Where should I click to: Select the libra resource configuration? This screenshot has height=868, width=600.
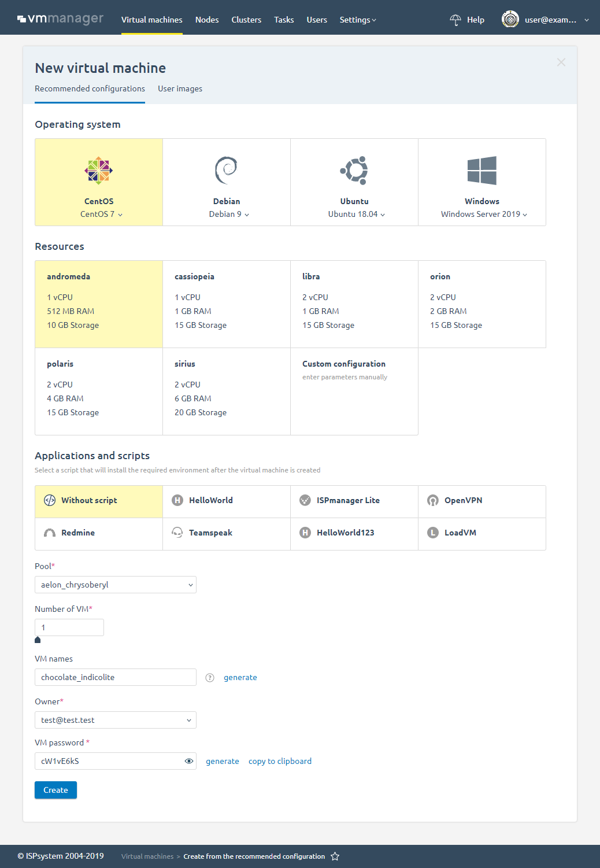(x=354, y=304)
